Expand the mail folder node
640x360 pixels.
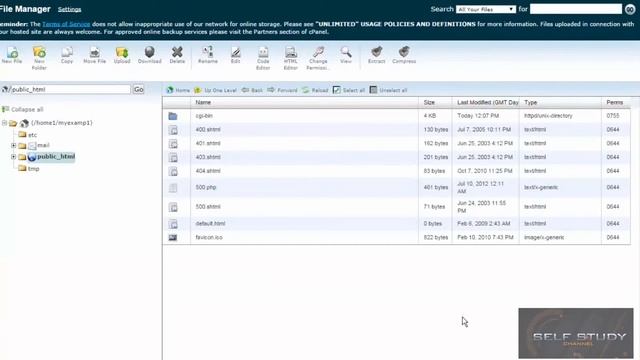click(13, 145)
